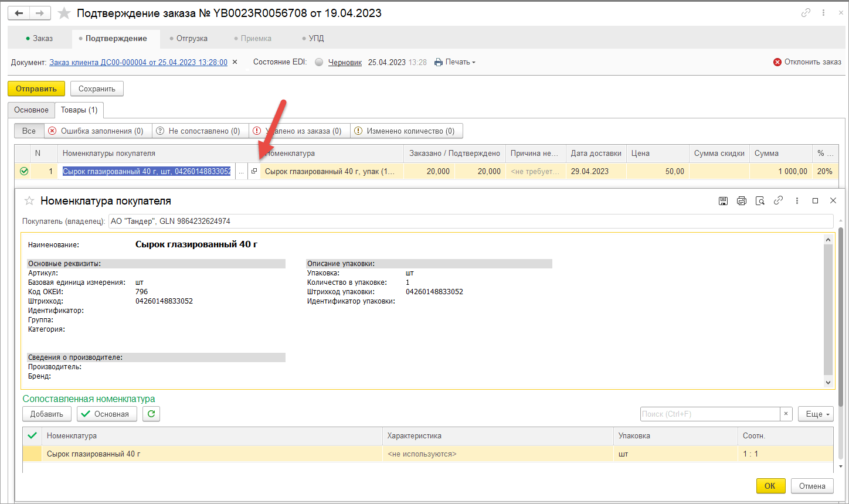Click the printer icon in dialog header
The width and height of the screenshot is (849, 504).
[741, 200]
